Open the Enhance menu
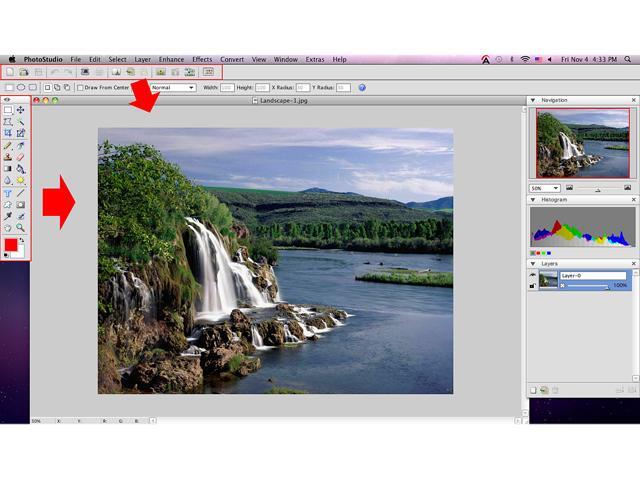Viewport: 640px width, 480px height. pos(171,60)
